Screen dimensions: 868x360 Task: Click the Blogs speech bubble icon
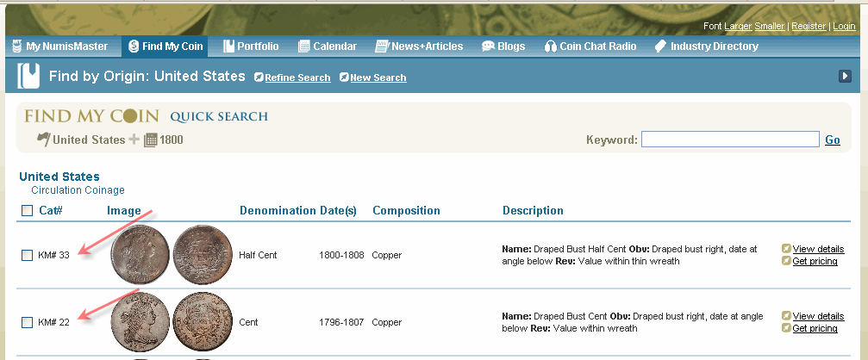point(488,47)
